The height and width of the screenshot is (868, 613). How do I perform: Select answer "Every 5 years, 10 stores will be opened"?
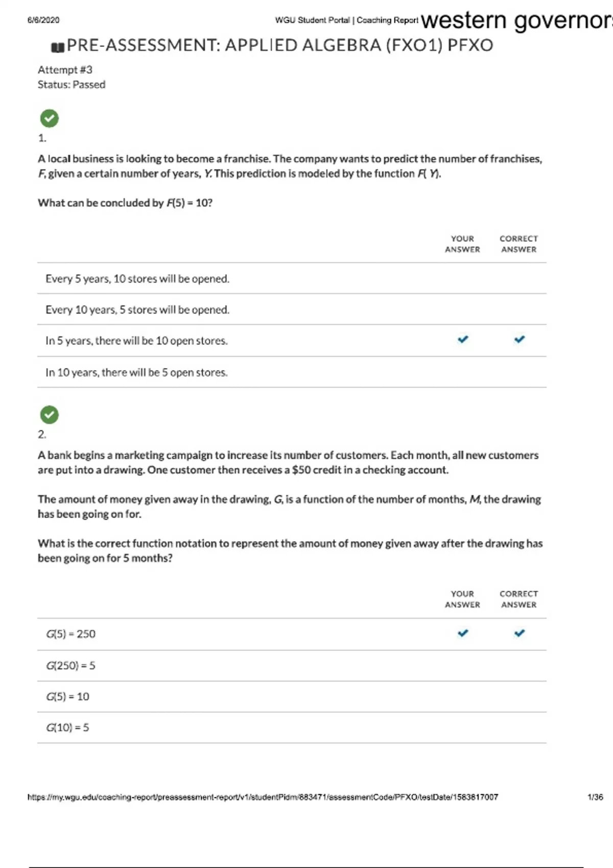137,279
